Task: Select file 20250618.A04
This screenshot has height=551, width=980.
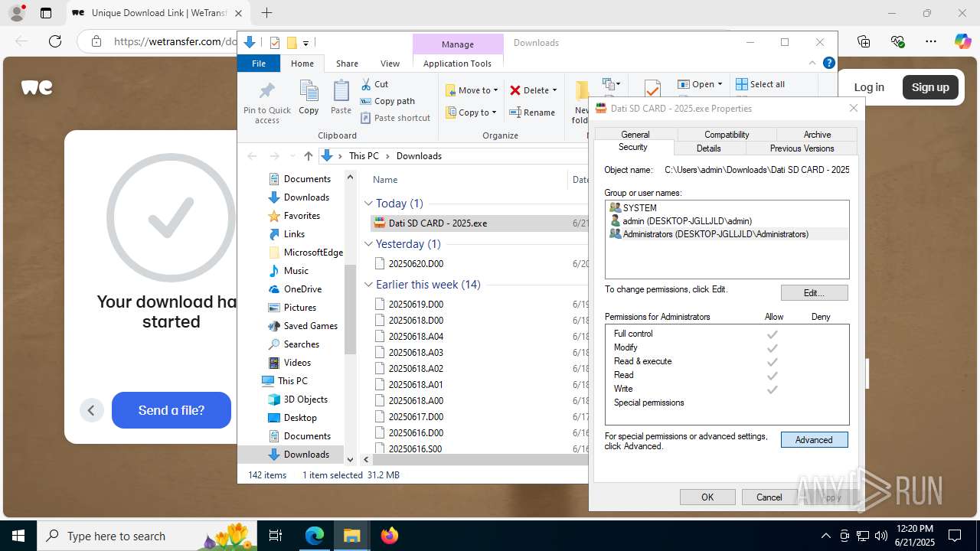Action: [416, 337]
